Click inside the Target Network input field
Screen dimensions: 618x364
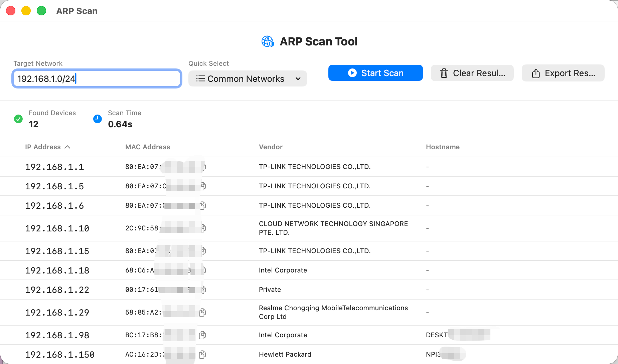click(x=97, y=78)
